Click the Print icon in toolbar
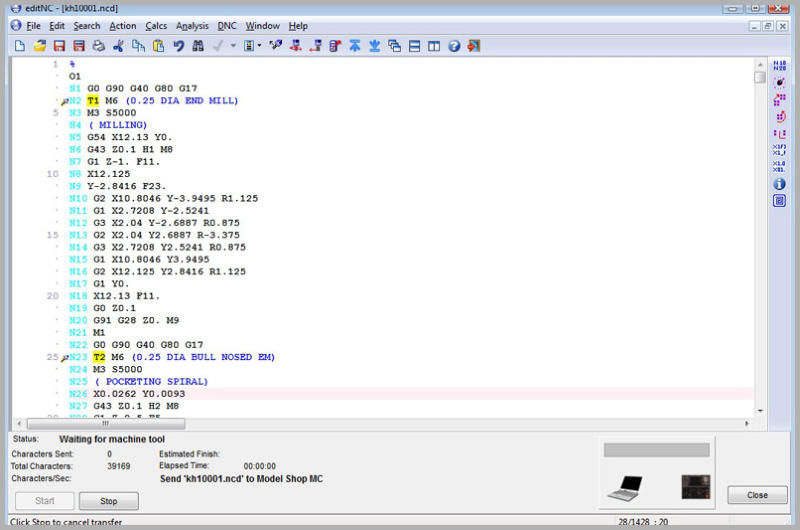The image size is (800, 530). (98, 46)
